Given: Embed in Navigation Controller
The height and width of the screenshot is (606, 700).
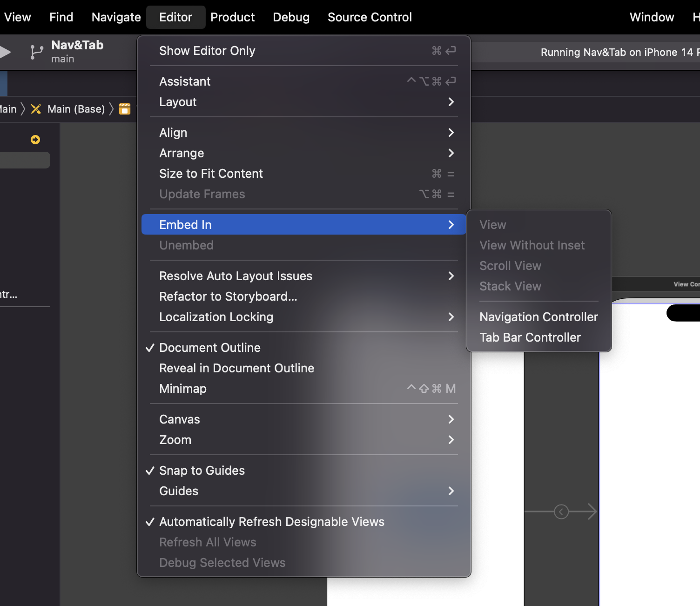Looking at the screenshot, I should pyautogui.click(x=538, y=317).
